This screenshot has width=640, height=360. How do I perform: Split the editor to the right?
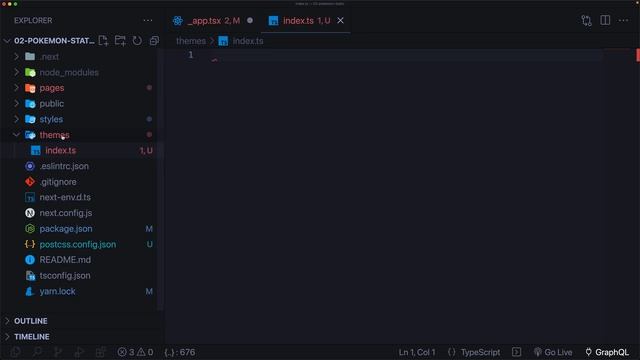coord(605,20)
